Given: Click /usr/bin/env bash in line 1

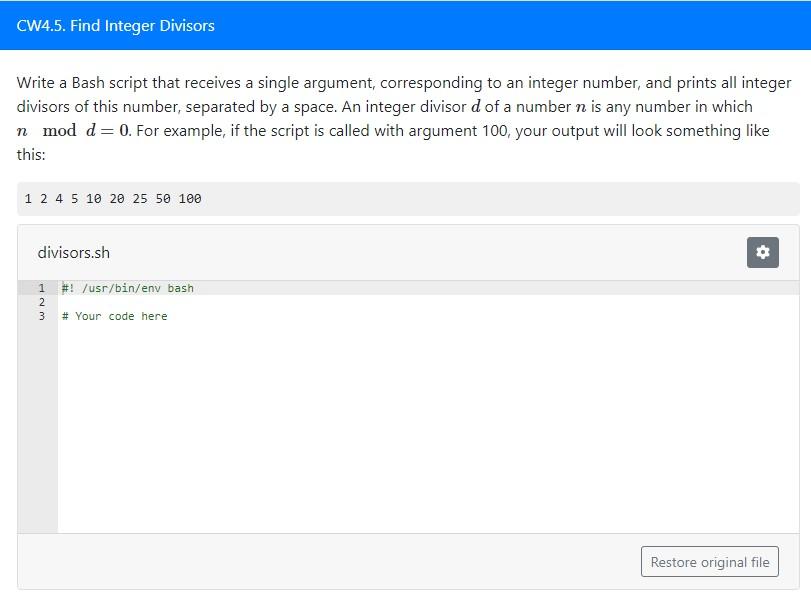Looking at the screenshot, I should pyautogui.click(x=148, y=288).
